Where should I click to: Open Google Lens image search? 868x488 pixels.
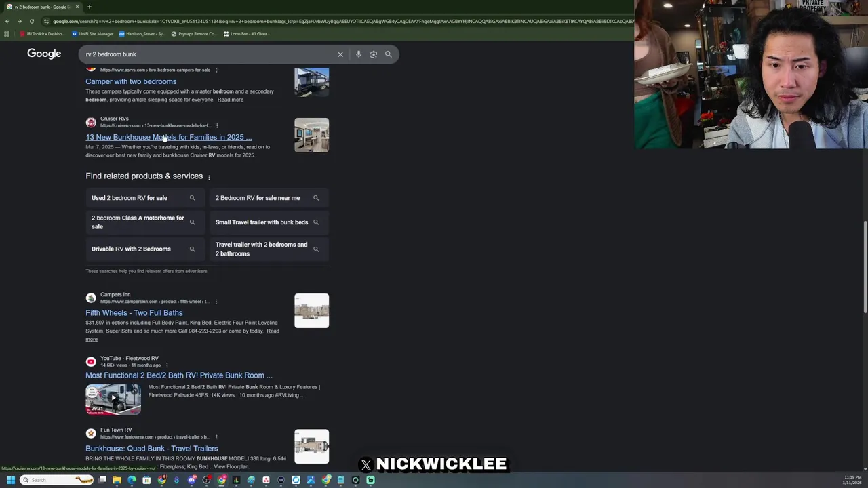coord(374,54)
